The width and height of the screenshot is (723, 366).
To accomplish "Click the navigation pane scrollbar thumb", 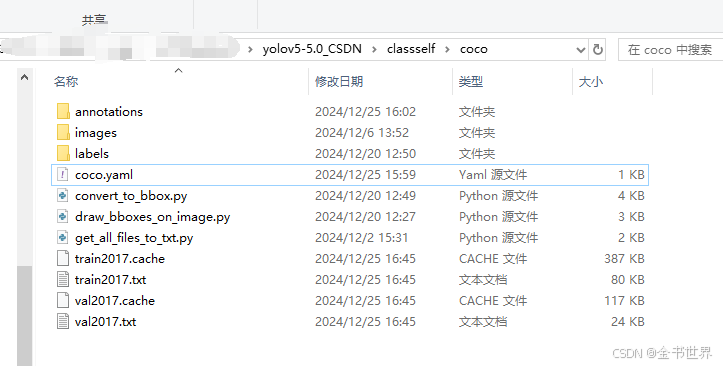I will coord(24,316).
